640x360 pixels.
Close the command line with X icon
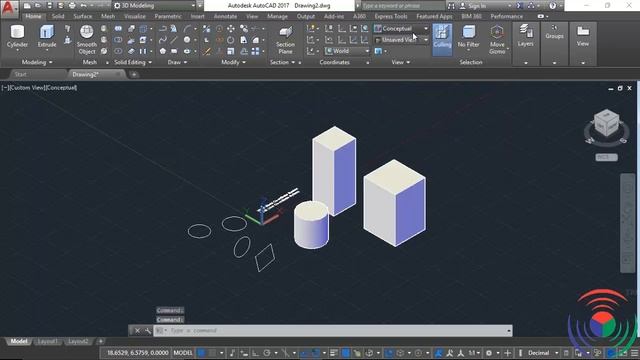[138, 331]
